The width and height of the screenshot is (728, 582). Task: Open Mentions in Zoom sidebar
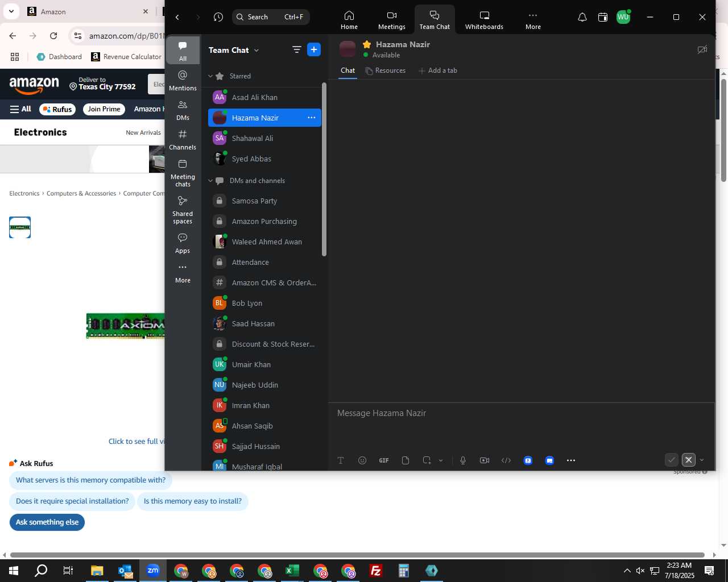pos(183,80)
